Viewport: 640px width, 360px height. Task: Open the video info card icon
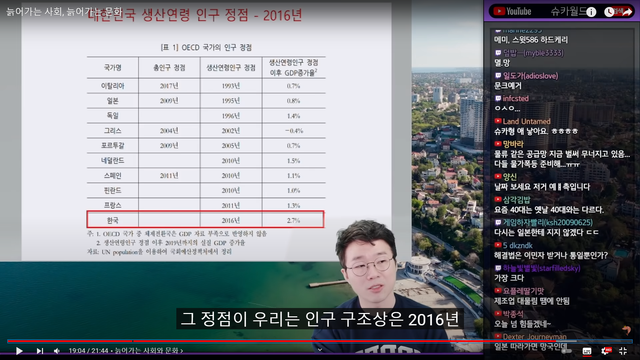point(591,12)
